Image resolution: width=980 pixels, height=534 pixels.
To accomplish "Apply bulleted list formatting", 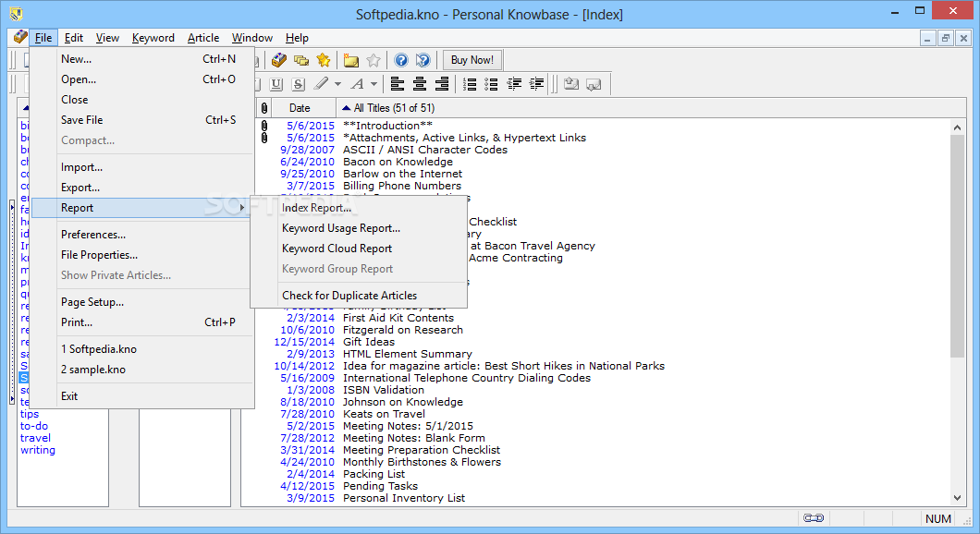I will pos(491,84).
